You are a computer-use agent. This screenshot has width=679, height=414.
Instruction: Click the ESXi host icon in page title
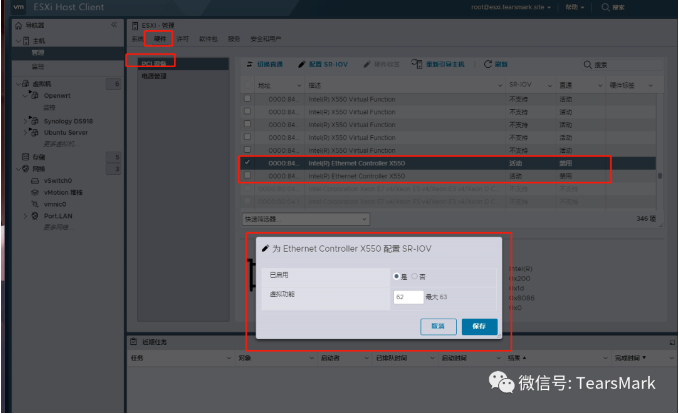pyautogui.click(x=135, y=26)
